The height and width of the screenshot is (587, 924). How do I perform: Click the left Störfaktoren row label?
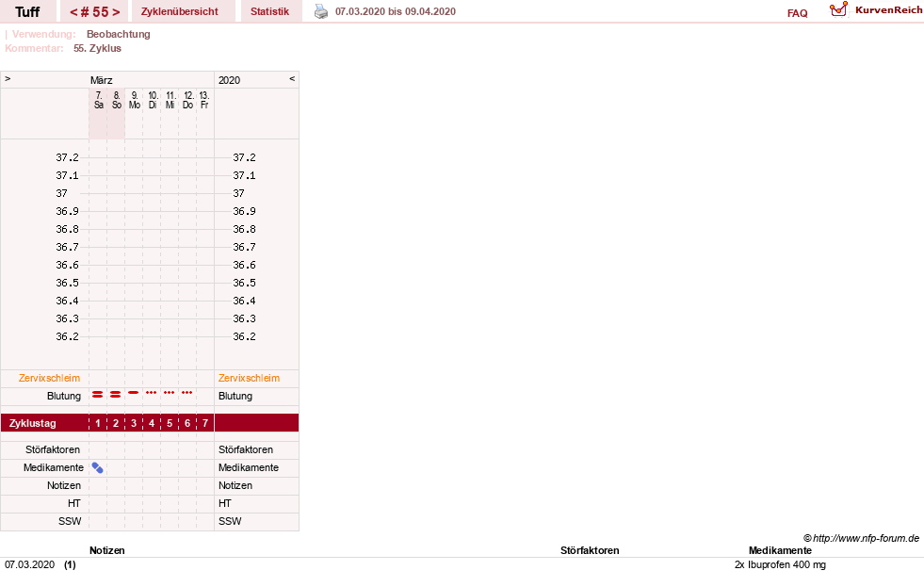pos(53,449)
